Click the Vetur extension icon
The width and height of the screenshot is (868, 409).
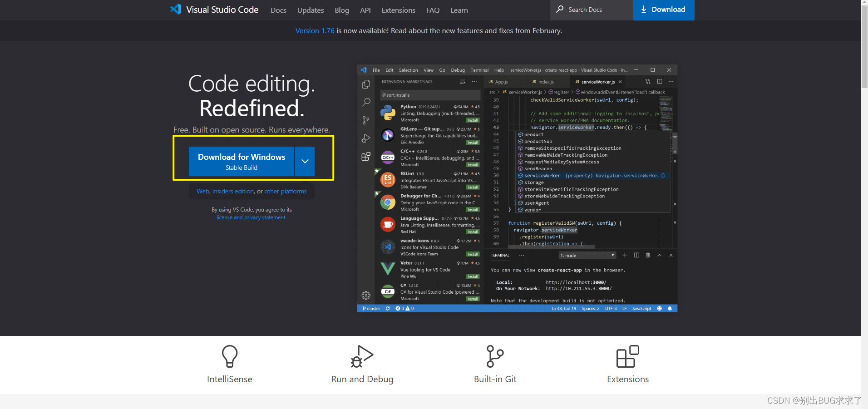388,269
